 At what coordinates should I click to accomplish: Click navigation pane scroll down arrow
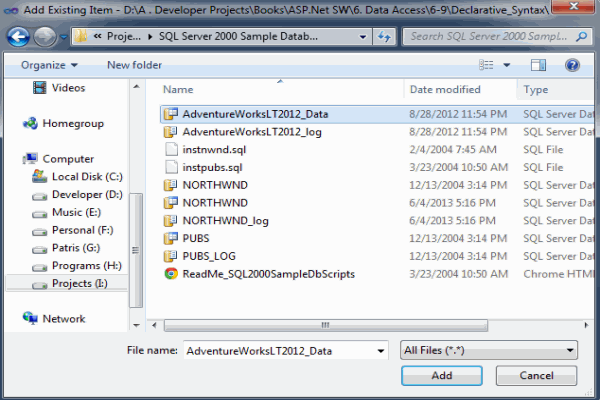(136, 326)
